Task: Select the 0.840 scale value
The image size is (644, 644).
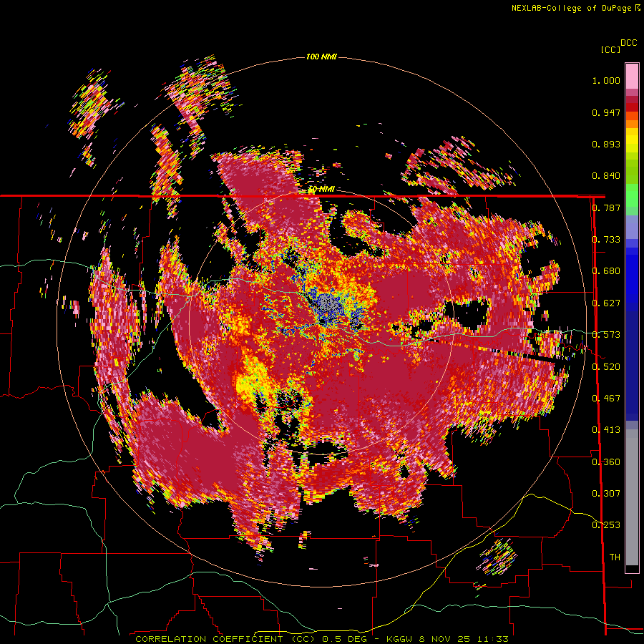Action: 606,176
